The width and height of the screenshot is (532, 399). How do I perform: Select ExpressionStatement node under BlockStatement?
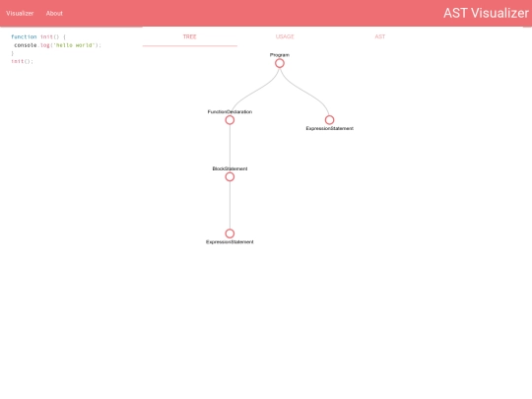coord(230,233)
